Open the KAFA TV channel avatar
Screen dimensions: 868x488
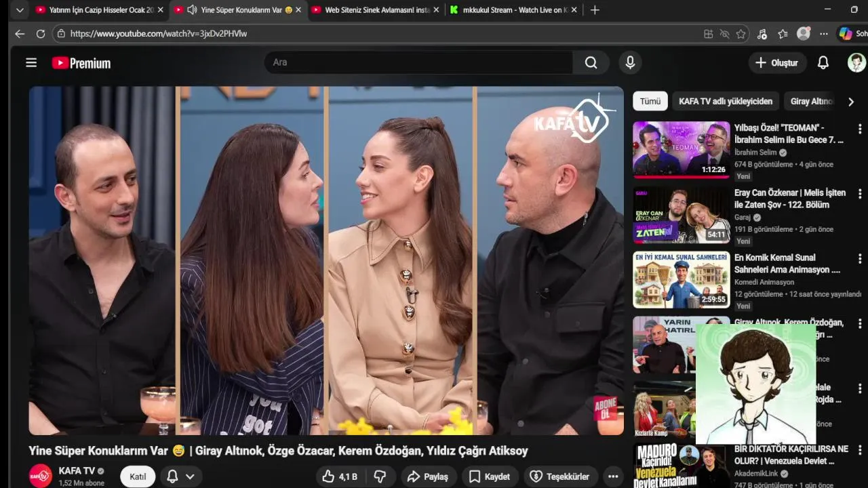(x=41, y=475)
